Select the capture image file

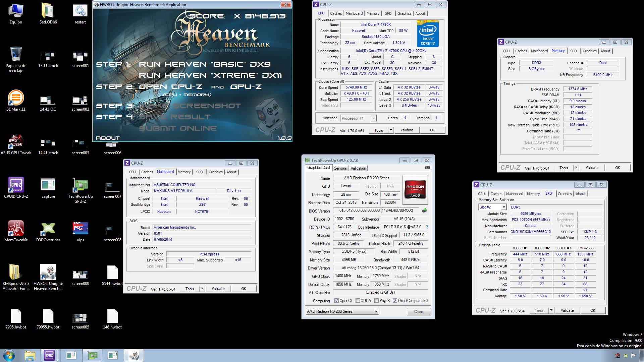pyautogui.click(x=48, y=188)
